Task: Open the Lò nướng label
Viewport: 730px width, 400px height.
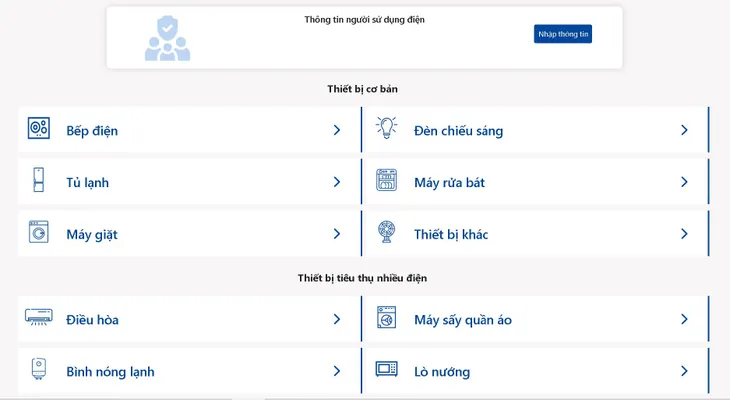Action: [x=442, y=372]
